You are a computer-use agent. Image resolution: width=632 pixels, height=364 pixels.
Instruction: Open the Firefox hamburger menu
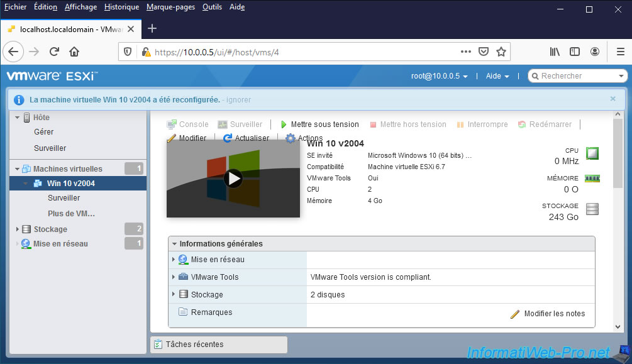[x=619, y=52]
